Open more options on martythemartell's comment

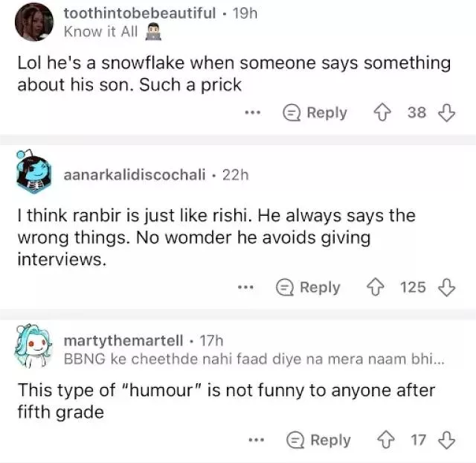coord(257,440)
